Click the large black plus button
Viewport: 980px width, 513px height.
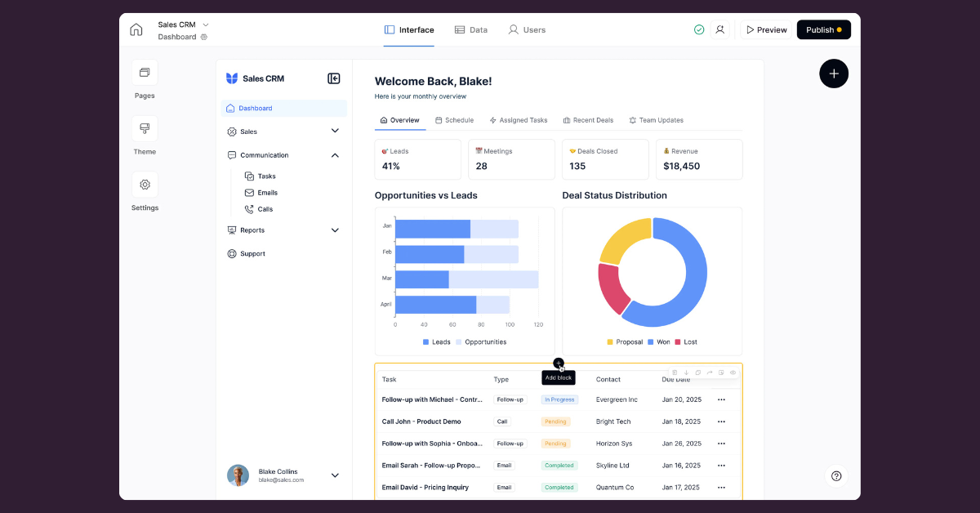click(834, 74)
